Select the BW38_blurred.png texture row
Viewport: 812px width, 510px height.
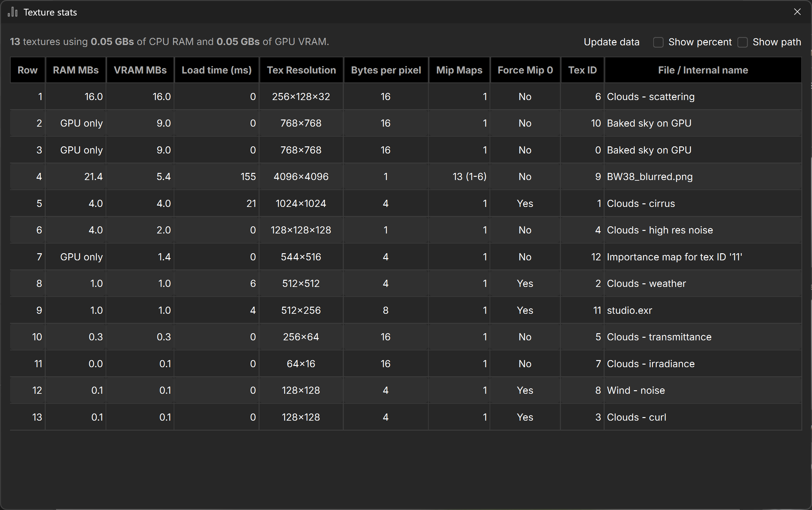coord(406,176)
